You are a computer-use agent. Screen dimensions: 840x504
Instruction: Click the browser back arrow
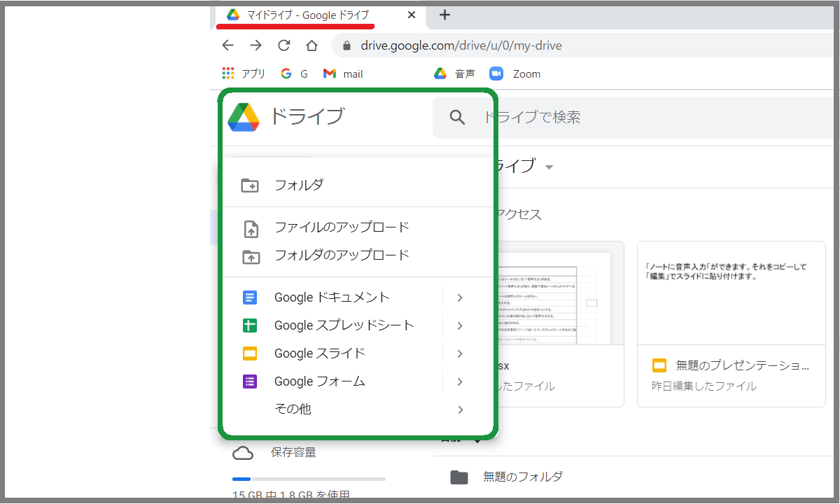pos(227,45)
